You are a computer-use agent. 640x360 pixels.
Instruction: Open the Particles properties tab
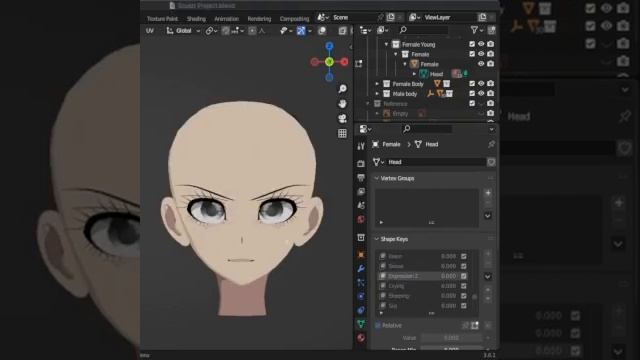[x=361, y=282]
